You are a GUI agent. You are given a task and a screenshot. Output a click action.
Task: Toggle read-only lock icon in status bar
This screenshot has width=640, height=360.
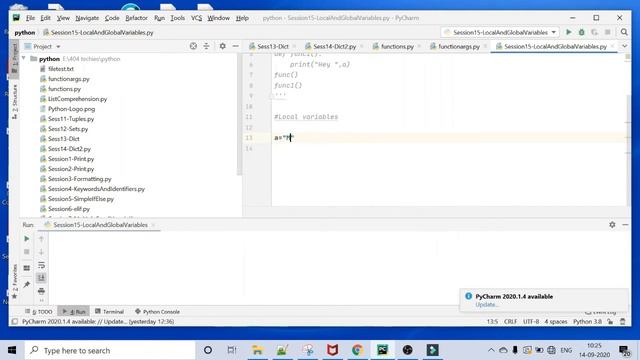tap(610, 322)
